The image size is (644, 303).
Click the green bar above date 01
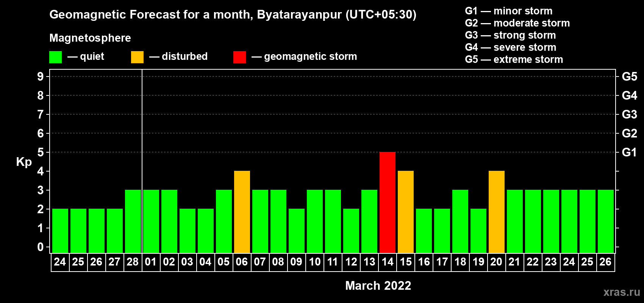(x=151, y=221)
